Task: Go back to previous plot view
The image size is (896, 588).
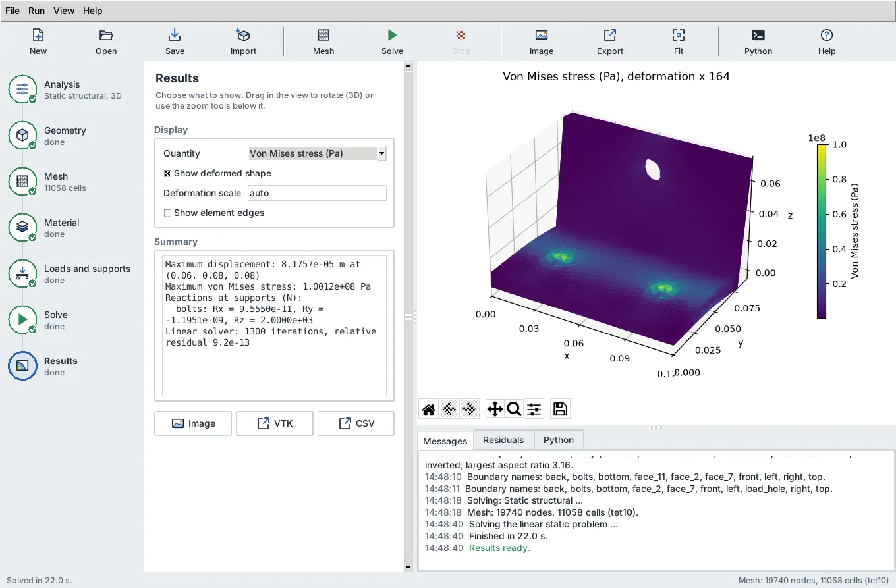Action: [449, 409]
